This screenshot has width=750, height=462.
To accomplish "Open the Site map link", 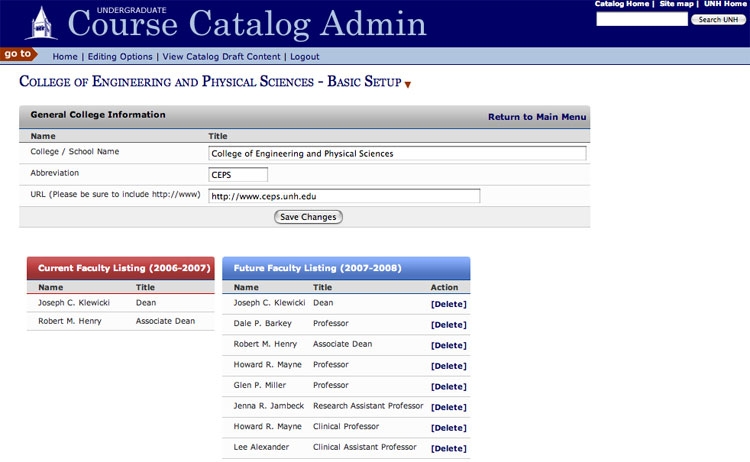I will pos(676,4).
